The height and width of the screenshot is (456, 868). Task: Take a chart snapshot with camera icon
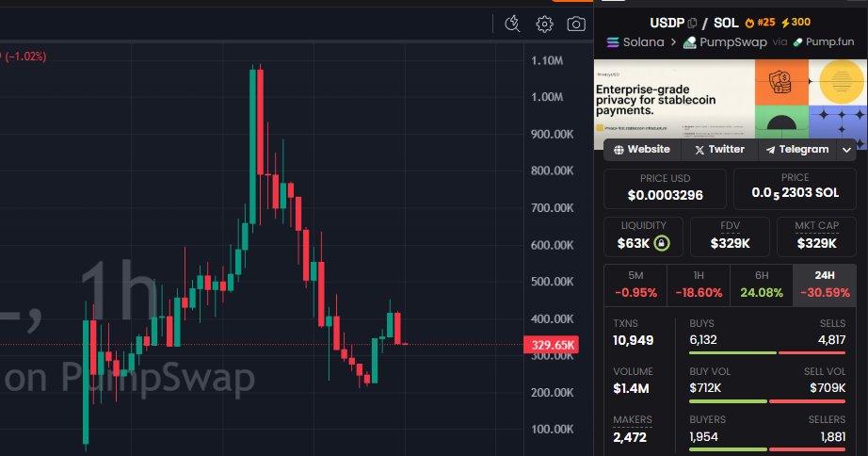[575, 24]
